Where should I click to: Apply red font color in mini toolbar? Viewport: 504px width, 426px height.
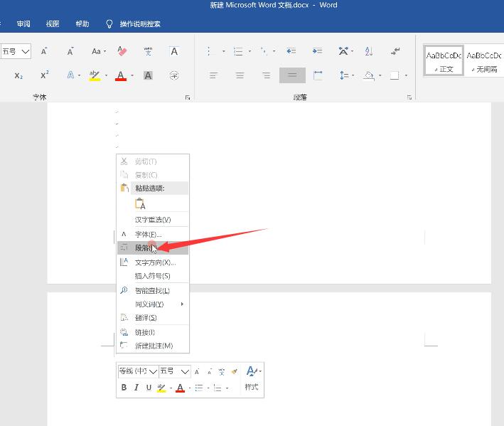[181, 388]
